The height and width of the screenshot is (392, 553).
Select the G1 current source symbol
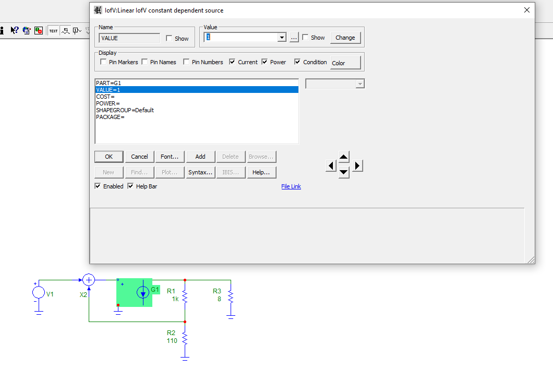pyautogui.click(x=143, y=292)
